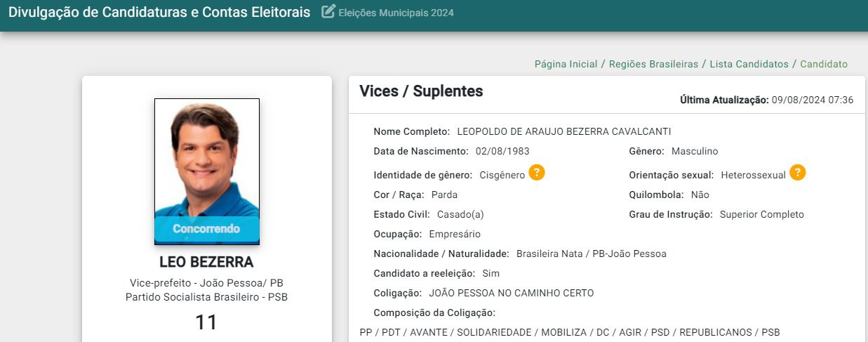The width and height of the screenshot is (868, 342).
Task: Click the coalition party list starting with PP
Action: [569, 332]
